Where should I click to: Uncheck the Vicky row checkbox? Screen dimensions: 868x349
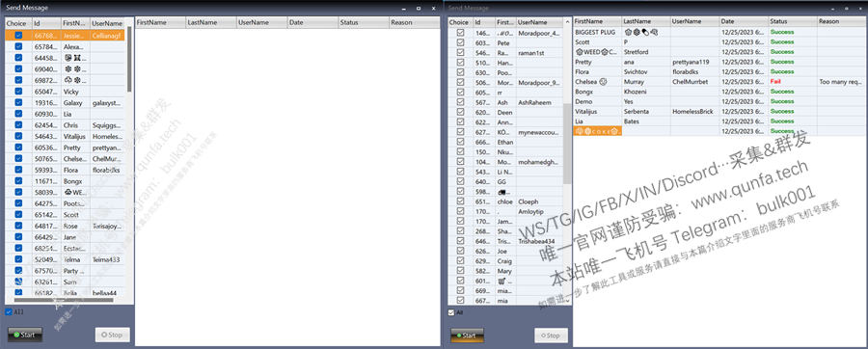(18, 92)
